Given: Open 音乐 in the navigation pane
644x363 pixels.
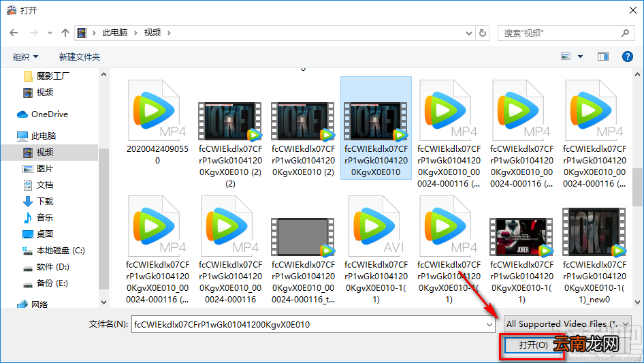Looking at the screenshot, I should pyautogui.click(x=38, y=217).
